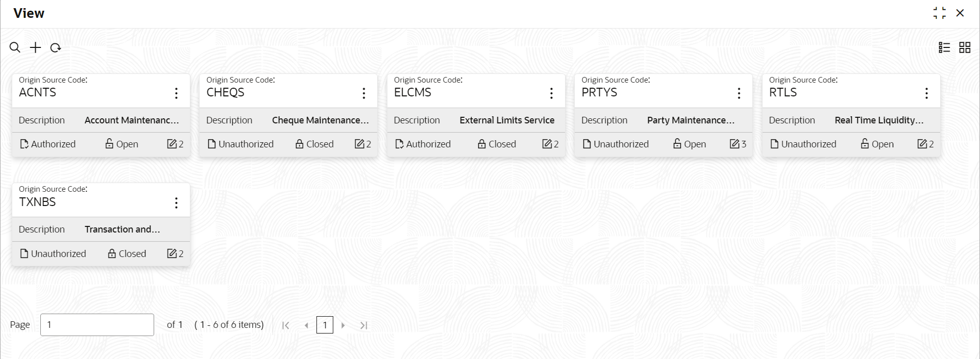Open the RTLS card actions menu
This screenshot has width=980, height=359.
(x=926, y=93)
